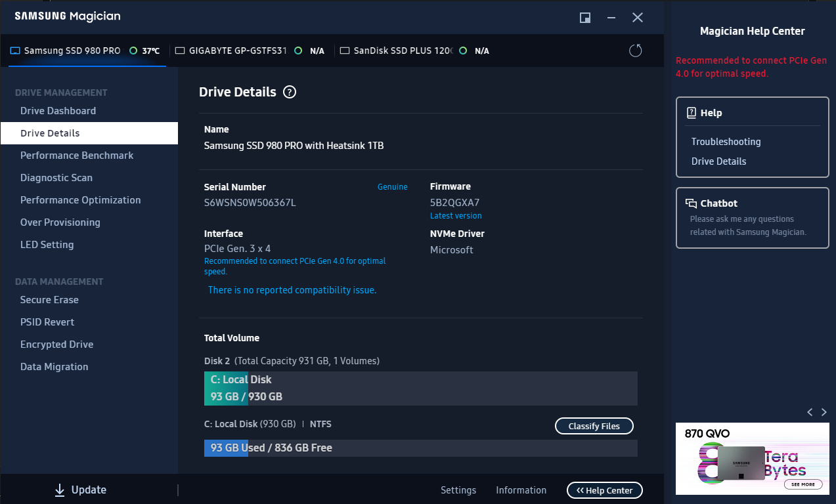The height and width of the screenshot is (504, 836).
Task: Open Drive Details help topic in Help Center
Action: [718, 161]
